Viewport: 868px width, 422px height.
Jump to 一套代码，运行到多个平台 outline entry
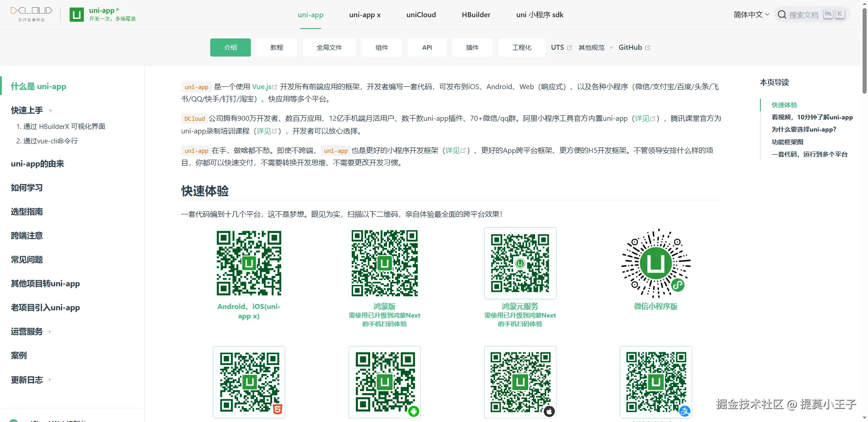809,154
